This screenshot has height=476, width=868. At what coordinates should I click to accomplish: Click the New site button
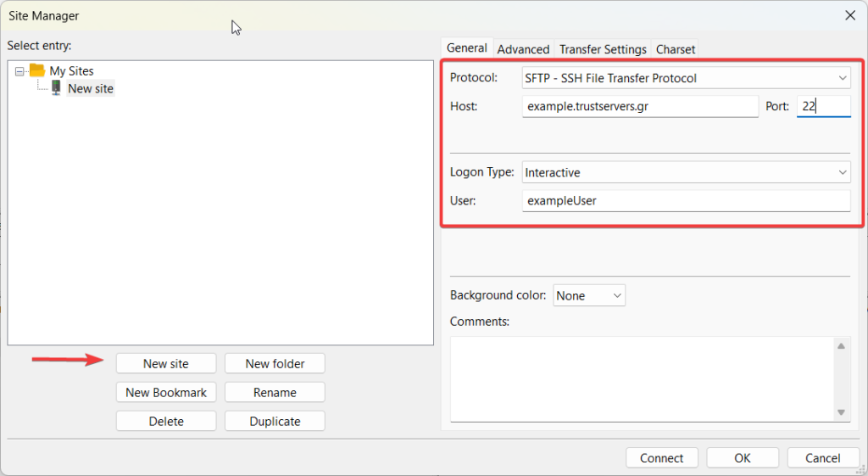166,363
